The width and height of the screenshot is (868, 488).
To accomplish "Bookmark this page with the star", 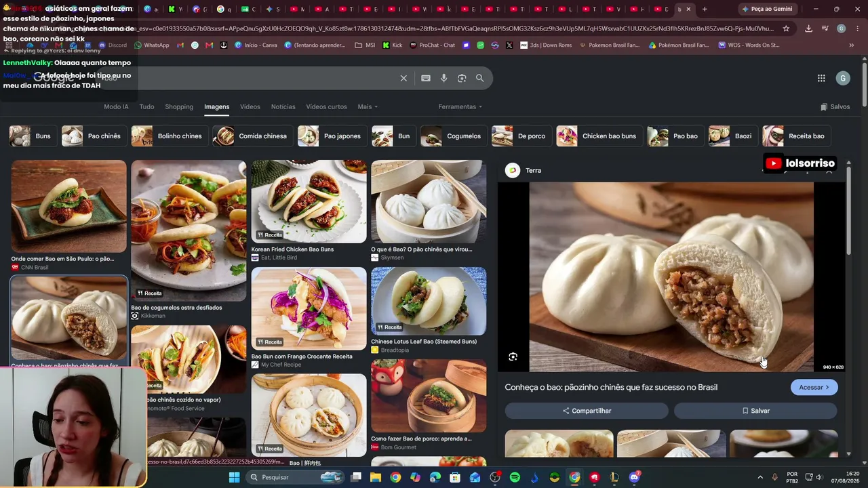I will (x=786, y=28).
